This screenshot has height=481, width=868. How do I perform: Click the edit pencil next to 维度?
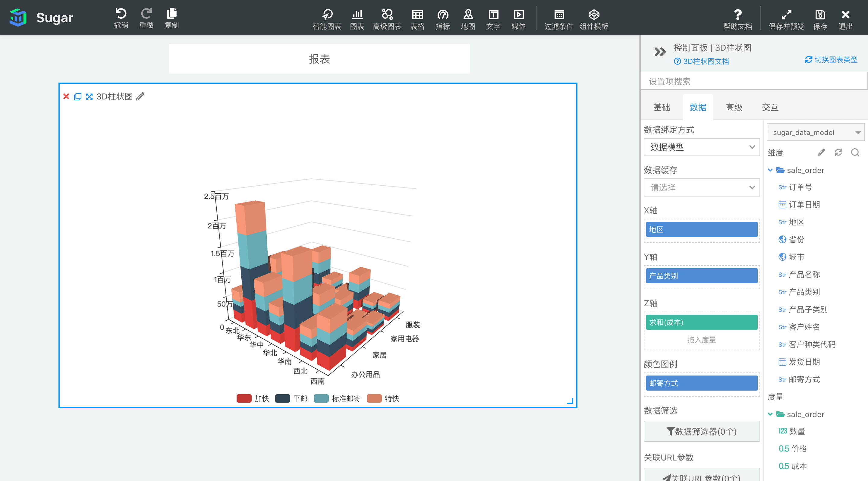point(822,152)
